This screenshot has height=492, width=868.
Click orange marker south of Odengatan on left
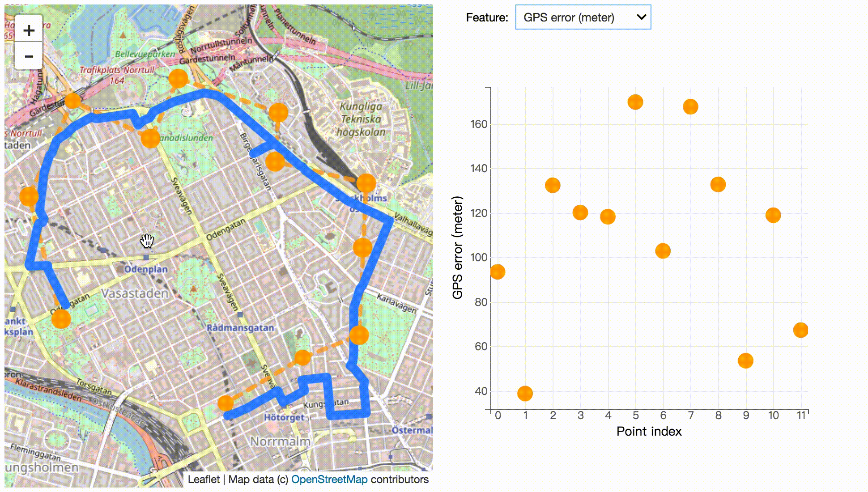[61, 319]
